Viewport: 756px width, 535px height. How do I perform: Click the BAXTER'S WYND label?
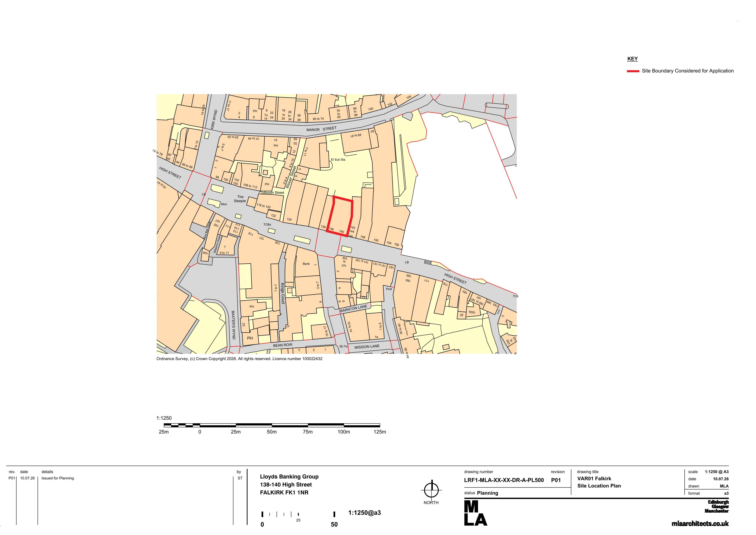pyautogui.click(x=233, y=325)
